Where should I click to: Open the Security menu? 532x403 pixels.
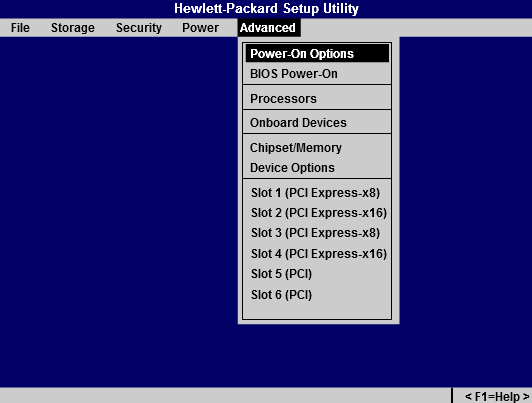[139, 28]
